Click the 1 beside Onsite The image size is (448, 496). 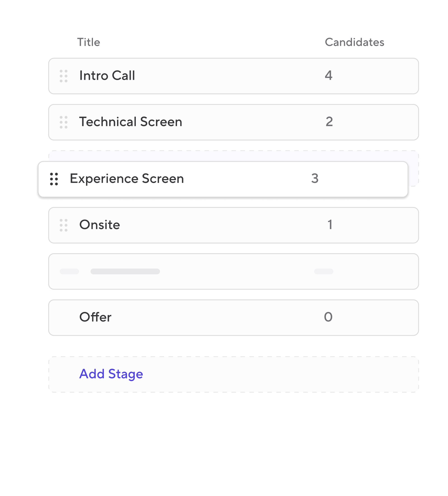point(329,225)
